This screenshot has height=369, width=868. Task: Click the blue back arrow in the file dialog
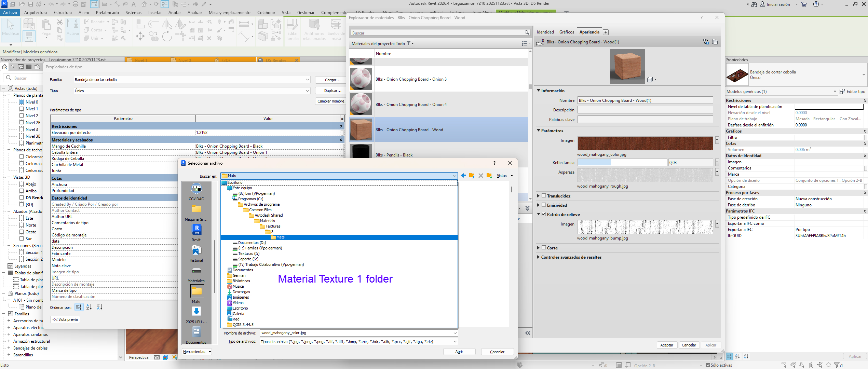[x=463, y=176]
